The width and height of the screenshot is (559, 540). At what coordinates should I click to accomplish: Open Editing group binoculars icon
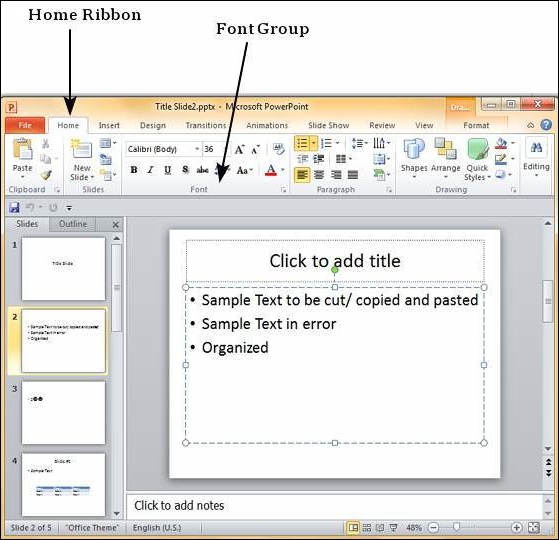click(536, 148)
